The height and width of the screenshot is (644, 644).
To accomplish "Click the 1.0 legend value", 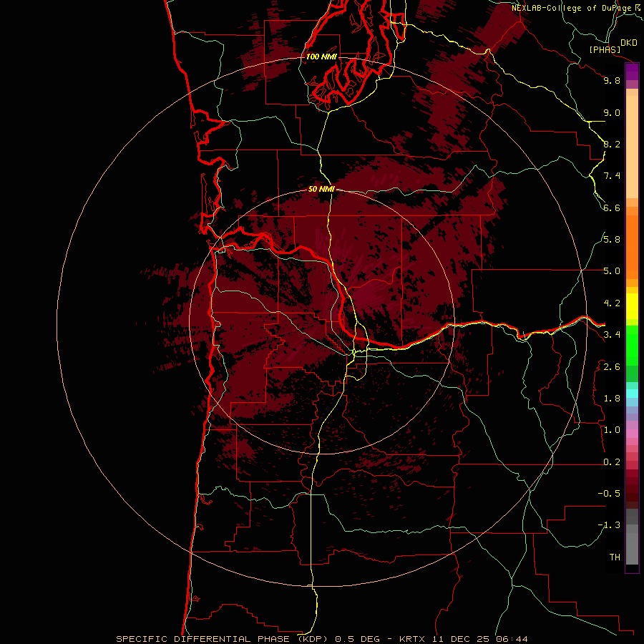I will (x=612, y=430).
